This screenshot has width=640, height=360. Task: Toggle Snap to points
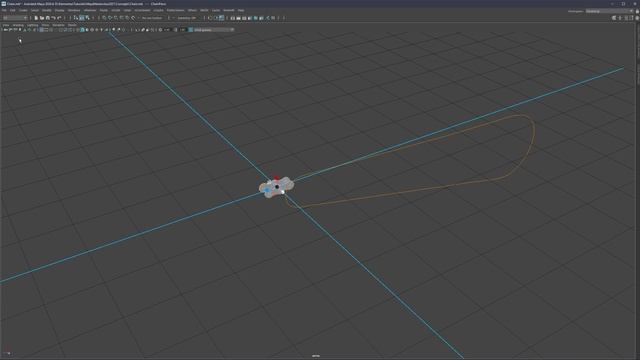tap(116, 18)
